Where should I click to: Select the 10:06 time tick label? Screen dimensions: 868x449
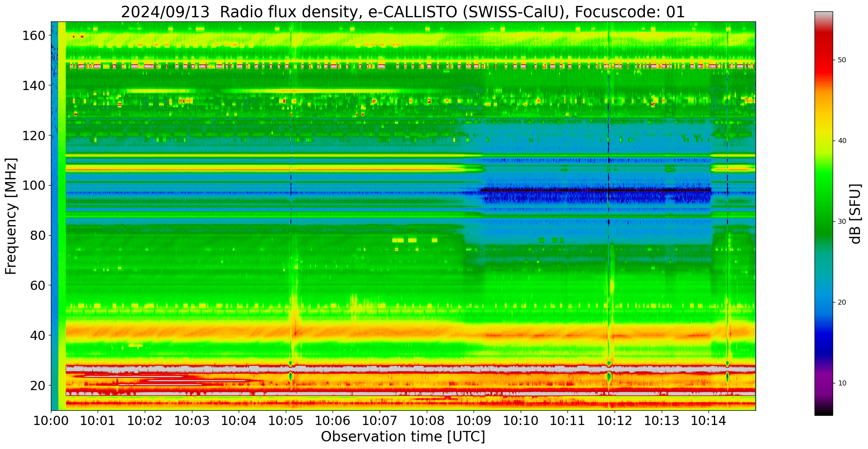[333, 421]
